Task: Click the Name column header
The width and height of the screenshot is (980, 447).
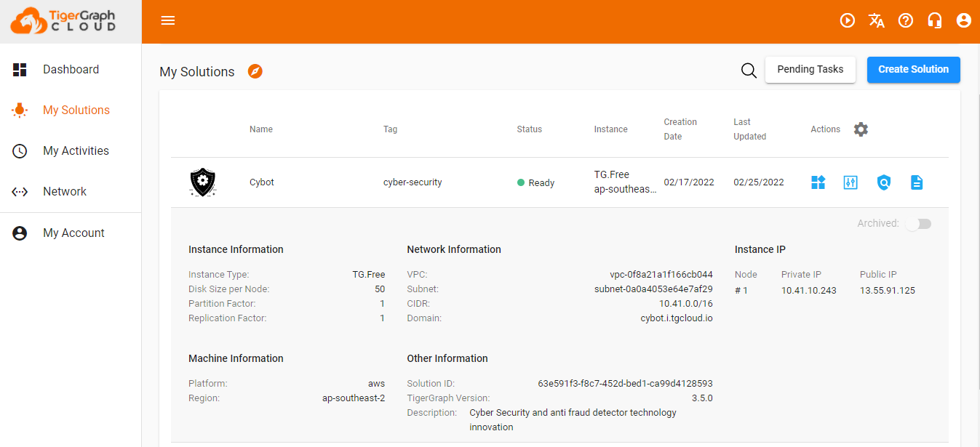Action: pyautogui.click(x=261, y=129)
